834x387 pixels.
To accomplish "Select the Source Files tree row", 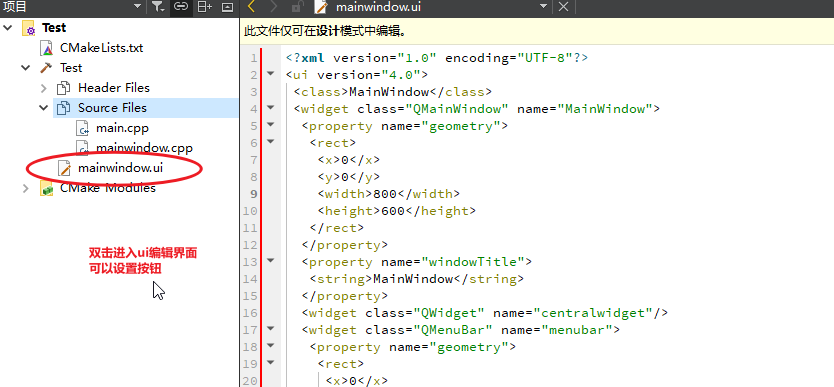I will tap(146, 108).
